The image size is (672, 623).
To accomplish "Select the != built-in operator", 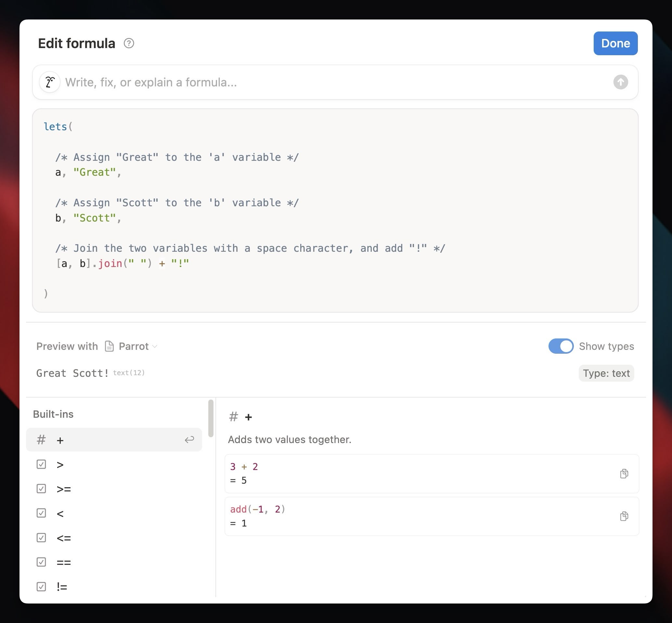I will pyautogui.click(x=114, y=587).
